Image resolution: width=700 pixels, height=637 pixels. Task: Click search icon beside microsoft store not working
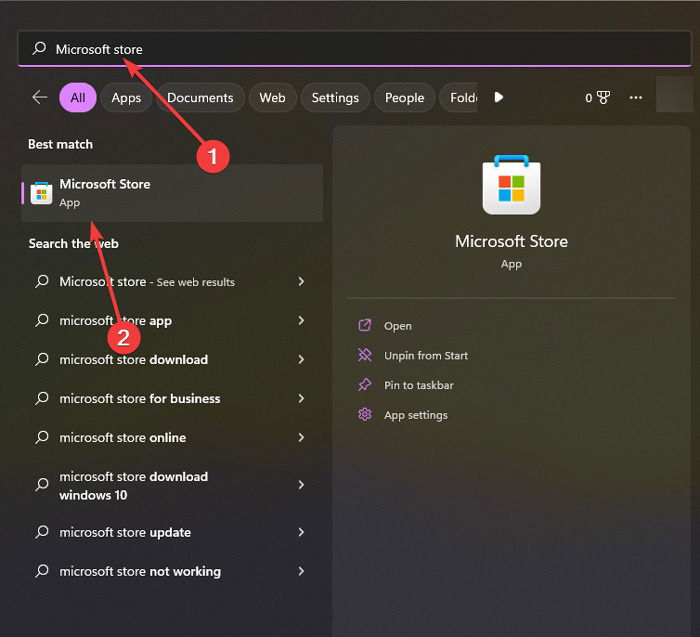(x=42, y=570)
